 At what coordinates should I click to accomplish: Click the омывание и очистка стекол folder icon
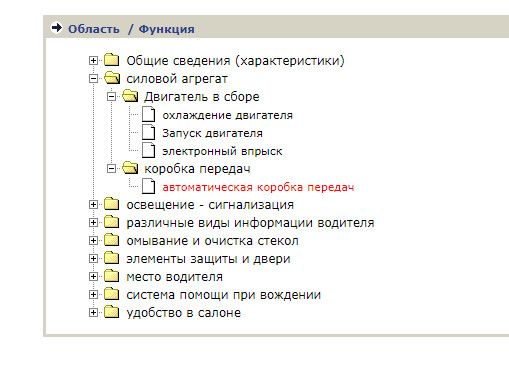pyautogui.click(x=112, y=240)
